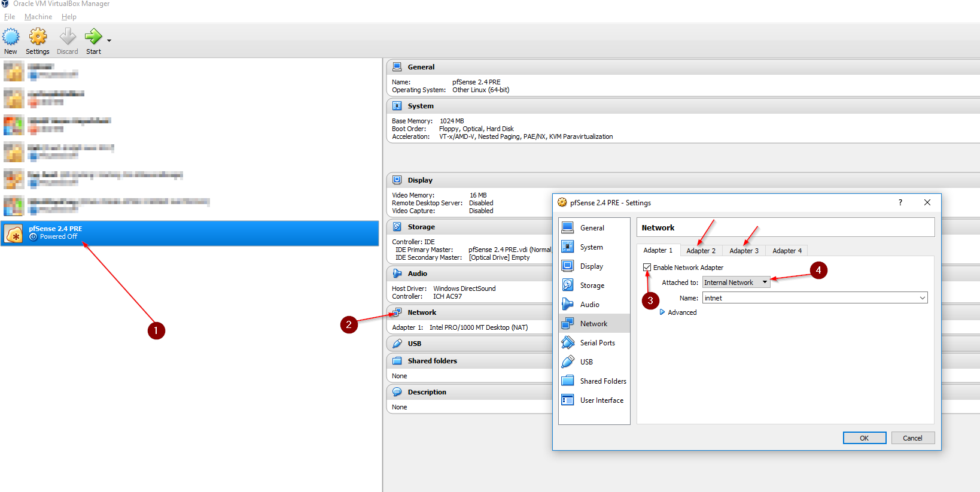The image size is (980, 492).
Task: Click the Settings dialog help question mark
Action: (x=900, y=202)
